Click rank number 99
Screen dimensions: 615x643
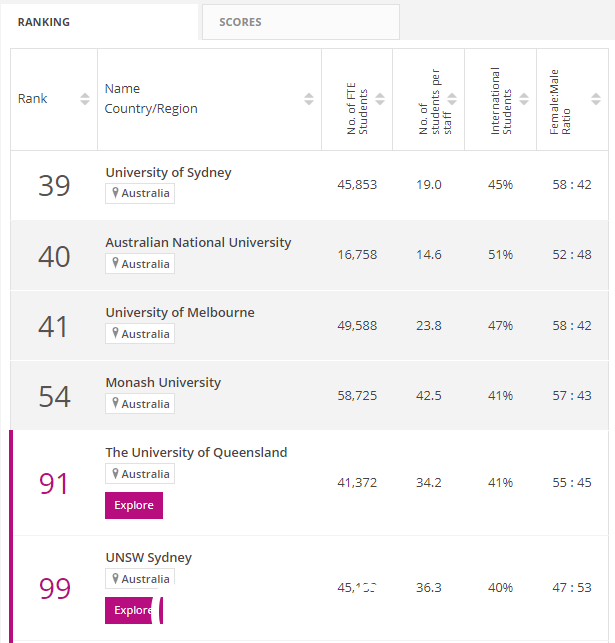(55, 588)
